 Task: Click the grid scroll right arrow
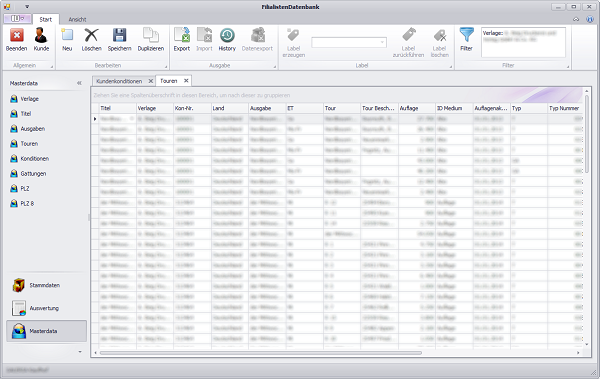pyautogui.click(x=578, y=353)
